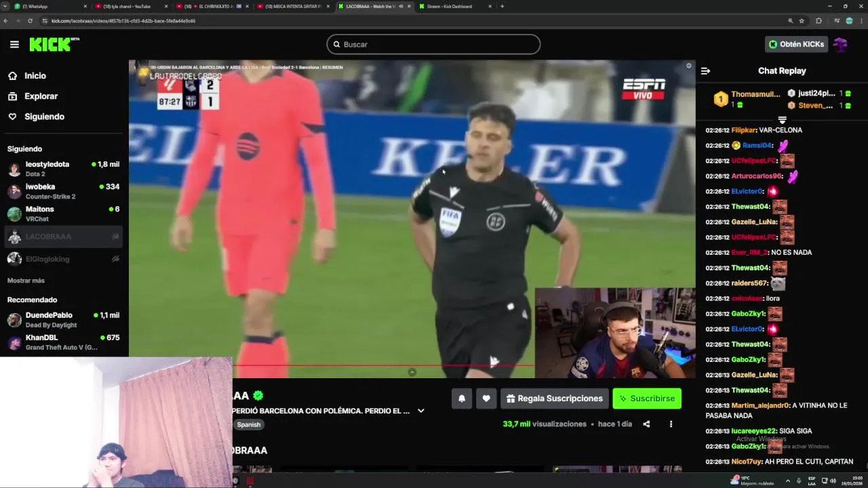This screenshot has height=488, width=868.
Task: Select offline channel ElGlogloking in sidebar
Action: (x=64, y=259)
